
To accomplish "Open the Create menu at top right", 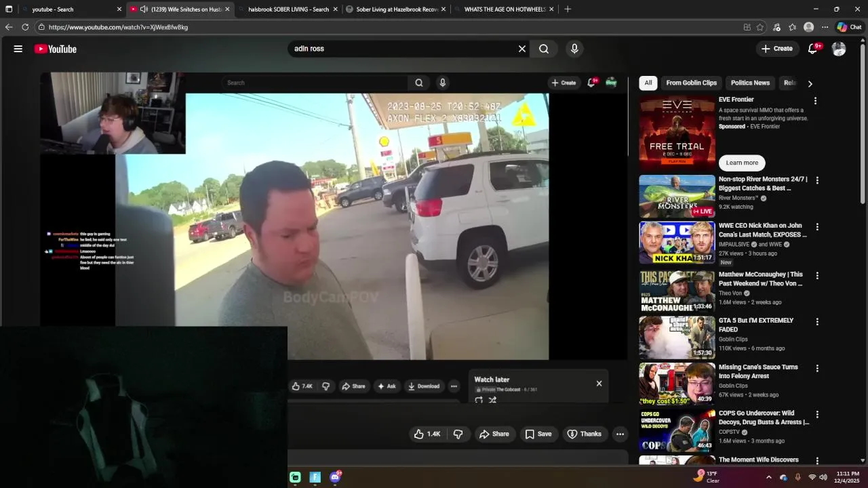I will 776,49.
